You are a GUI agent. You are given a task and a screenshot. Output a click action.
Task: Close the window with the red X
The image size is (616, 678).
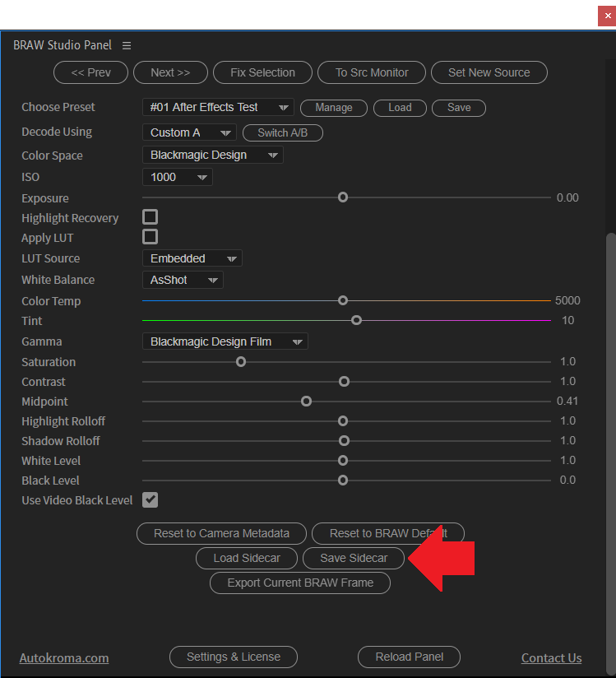pos(605,15)
